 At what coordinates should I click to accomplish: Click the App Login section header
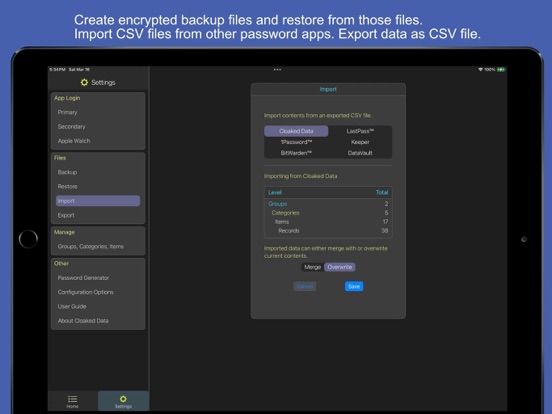pyautogui.click(x=67, y=98)
